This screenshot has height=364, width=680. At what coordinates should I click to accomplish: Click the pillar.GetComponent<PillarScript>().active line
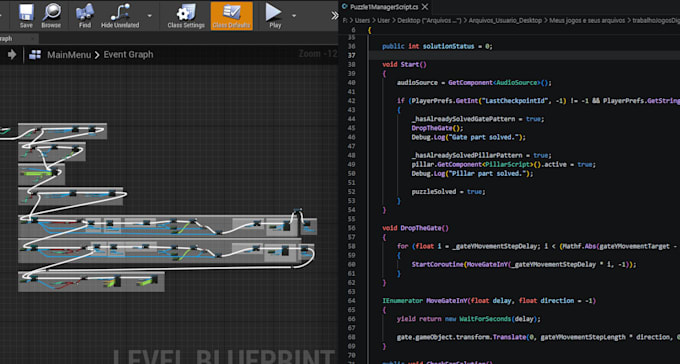[x=503, y=164]
